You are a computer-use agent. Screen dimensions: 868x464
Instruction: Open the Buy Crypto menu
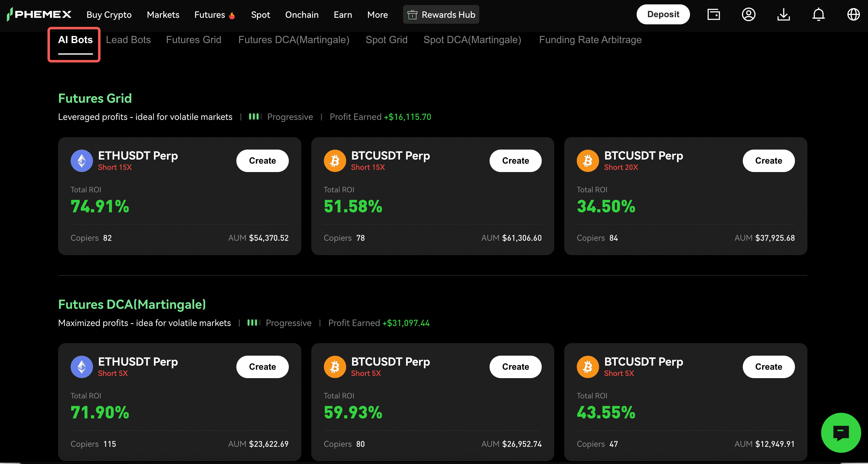pos(109,14)
